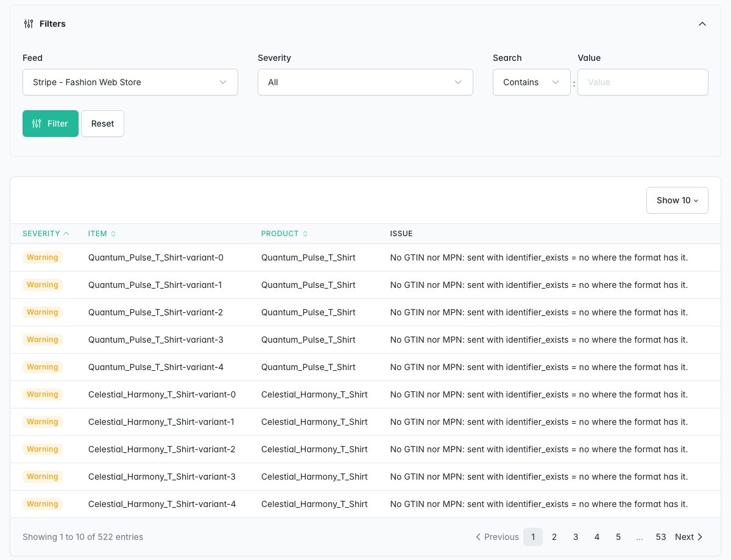Open the Search Contains dropdown
731x560 pixels.
pyautogui.click(x=532, y=82)
